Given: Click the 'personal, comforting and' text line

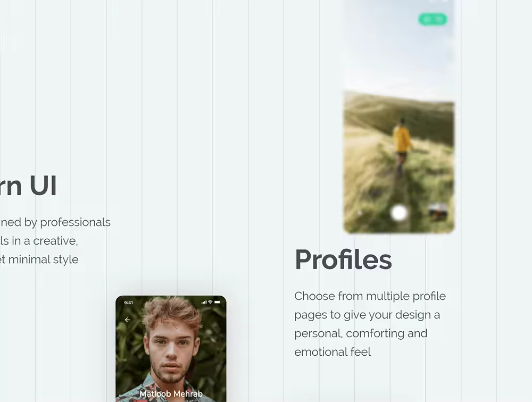Looking at the screenshot, I should point(361,333).
